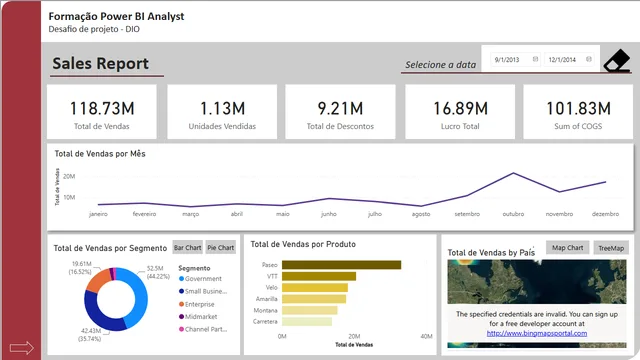Click the 'Total de Vendas por Mês' title
This screenshot has width=640, height=360.
[x=100, y=154]
